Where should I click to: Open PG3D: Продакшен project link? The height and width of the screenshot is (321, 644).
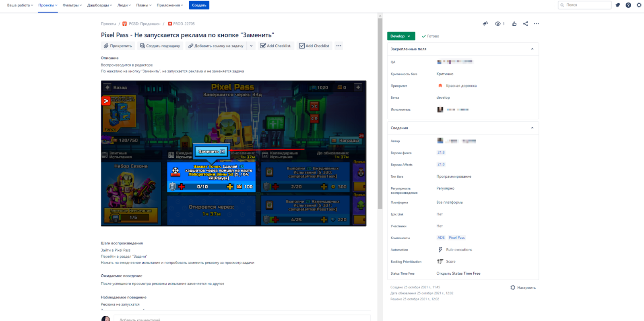(144, 24)
